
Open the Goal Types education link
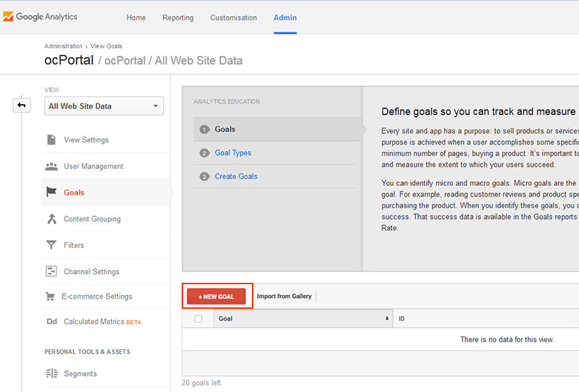[x=233, y=153]
